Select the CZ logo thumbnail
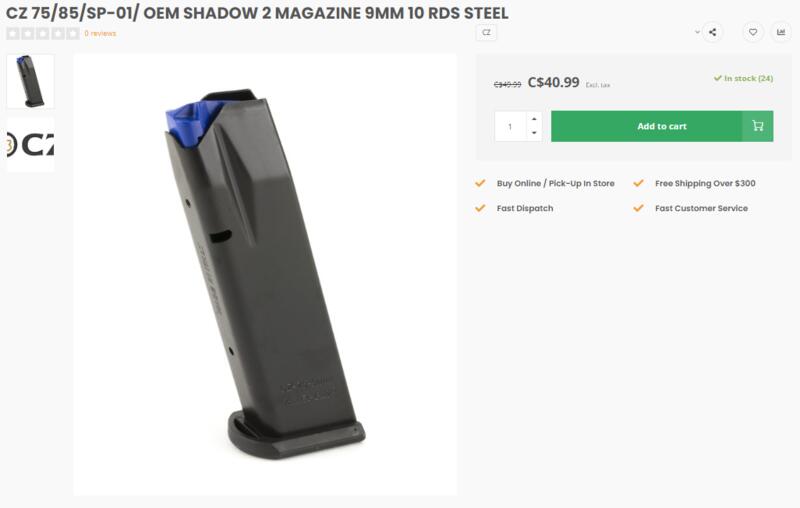The width and height of the screenshot is (800, 508). 30,145
